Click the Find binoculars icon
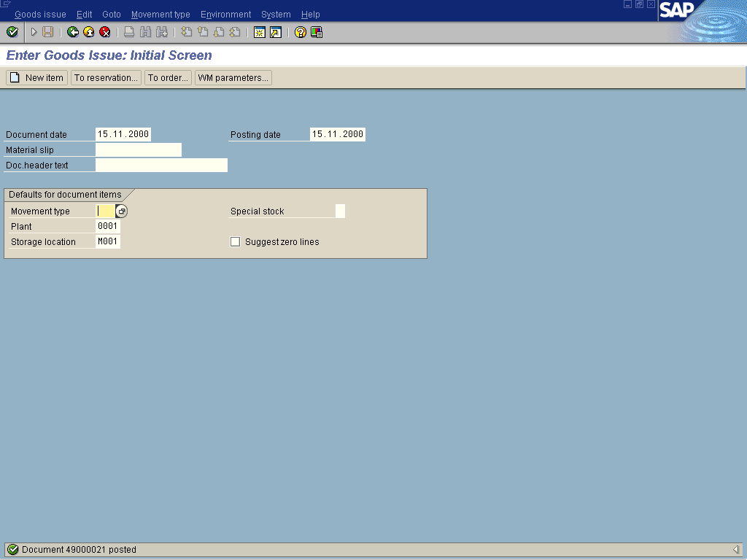The height and width of the screenshot is (560, 747). 145,32
